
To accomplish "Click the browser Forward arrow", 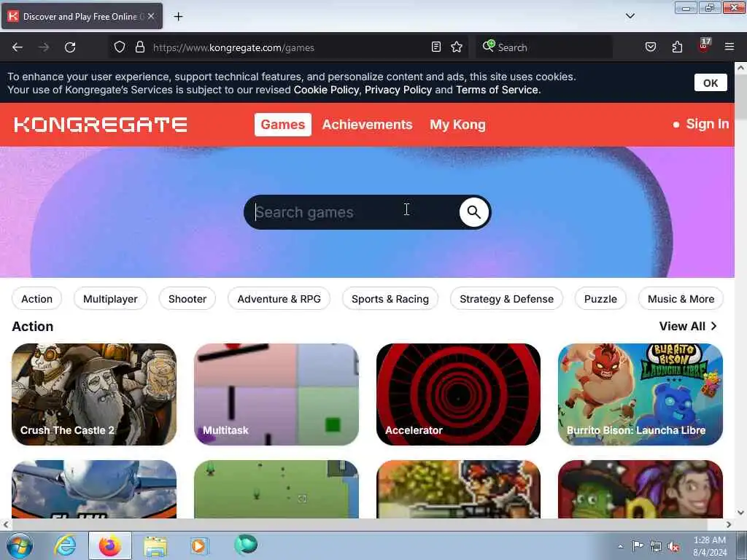I will (x=44, y=47).
